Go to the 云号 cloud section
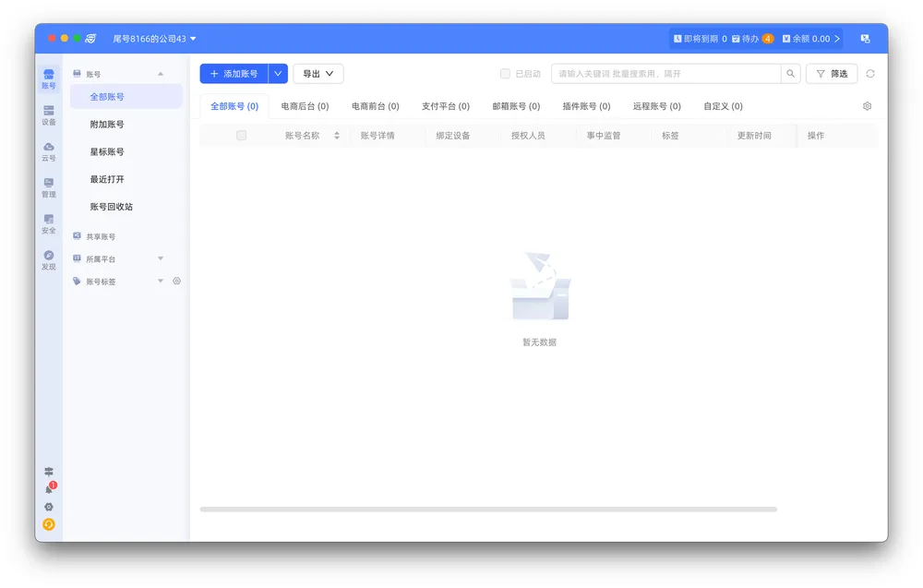923x588 pixels. 49,151
